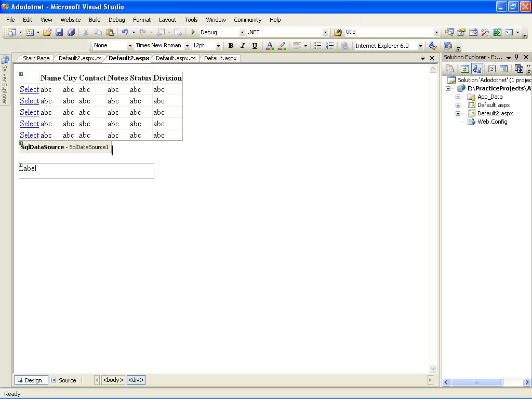532x399 pixels.
Task: Open the Build menu
Action: tap(95, 20)
